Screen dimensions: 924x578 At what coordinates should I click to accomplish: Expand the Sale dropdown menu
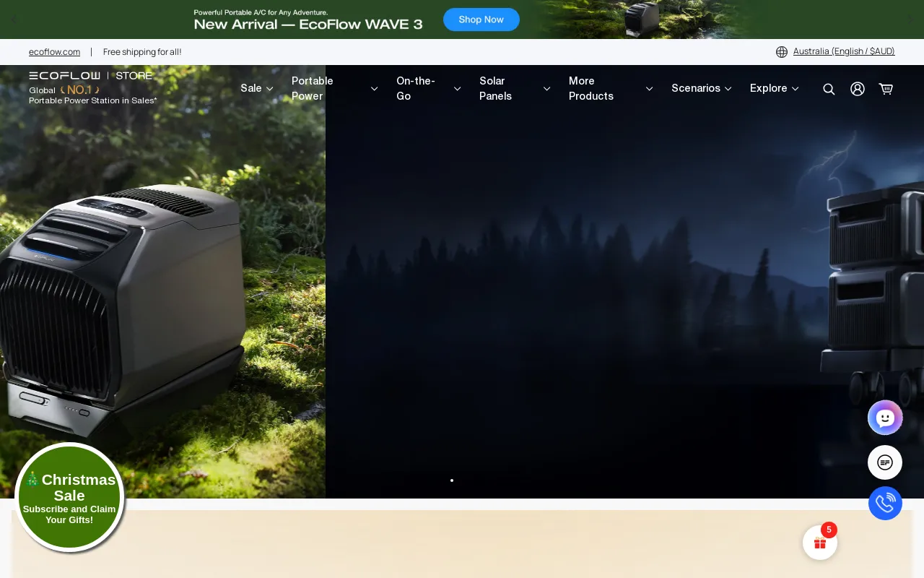point(257,88)
